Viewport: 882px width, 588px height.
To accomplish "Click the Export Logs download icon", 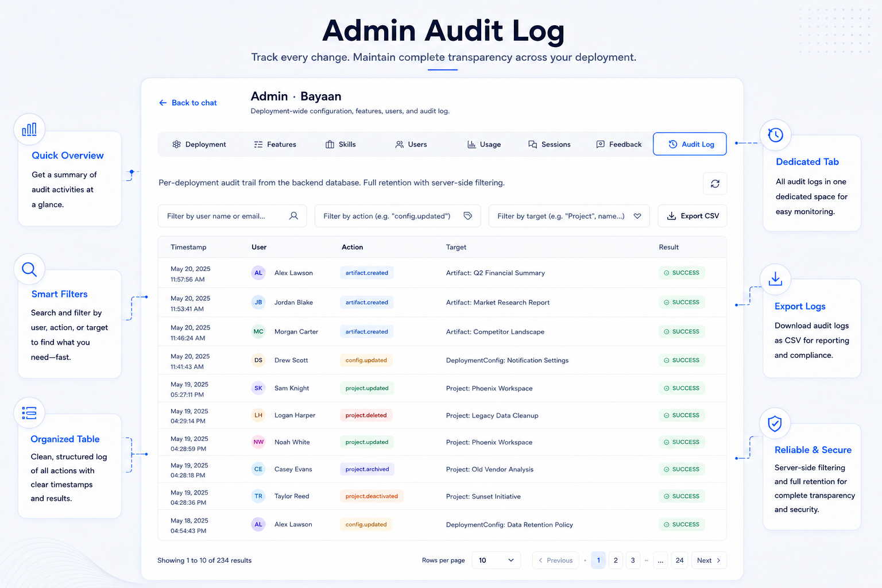I will click(x=775, y=279).
